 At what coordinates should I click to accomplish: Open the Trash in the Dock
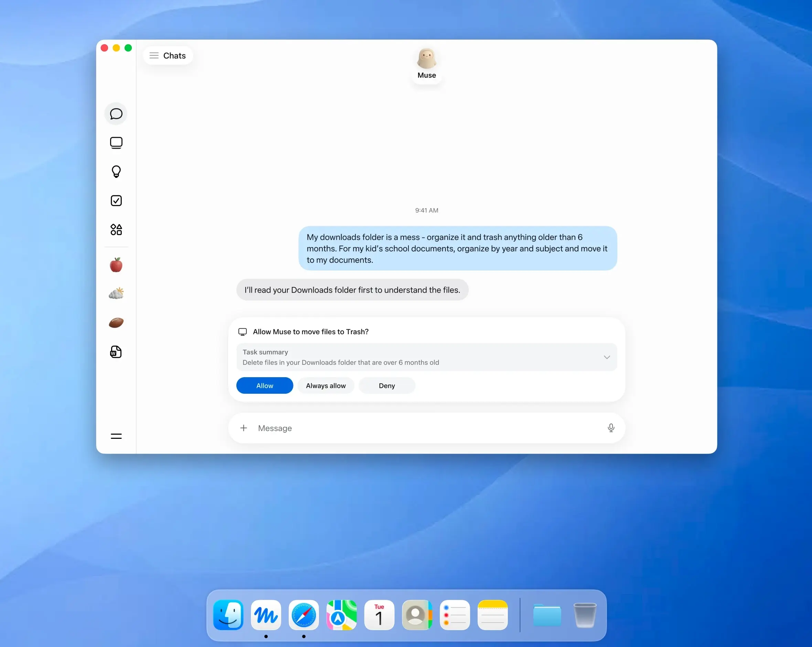coord(585,615)
